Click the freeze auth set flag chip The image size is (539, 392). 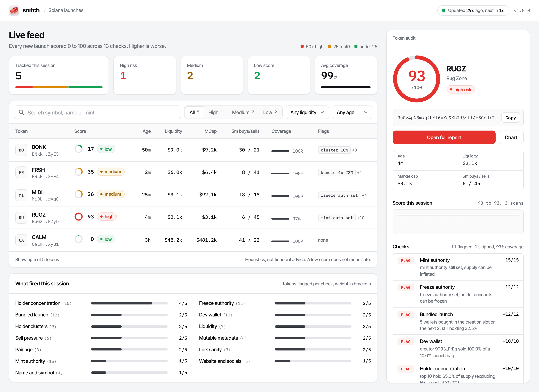339,195
